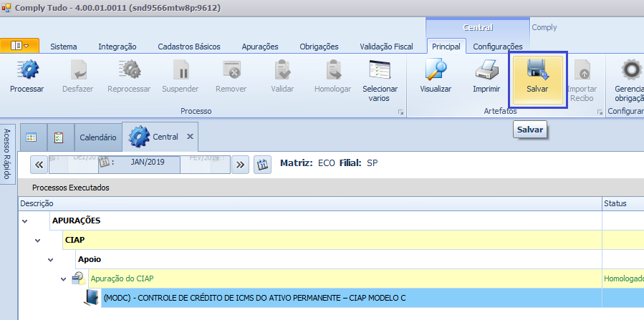The width and height of the screenshot is (644, 320).
Task: Switch to the Calendário document tab
Action: click(98, 137)
